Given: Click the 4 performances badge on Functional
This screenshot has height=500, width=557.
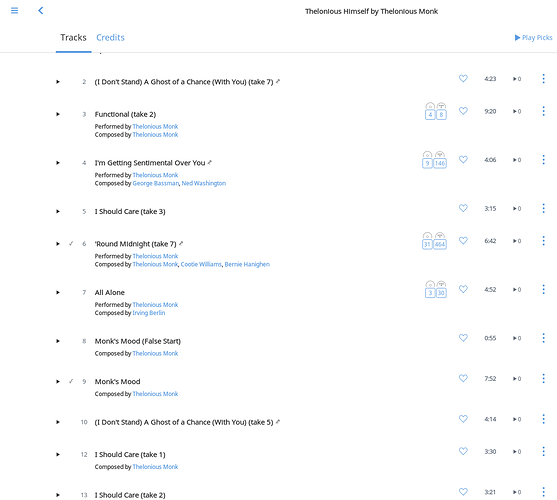Looking at the screenshot, I should click(430, 114).
